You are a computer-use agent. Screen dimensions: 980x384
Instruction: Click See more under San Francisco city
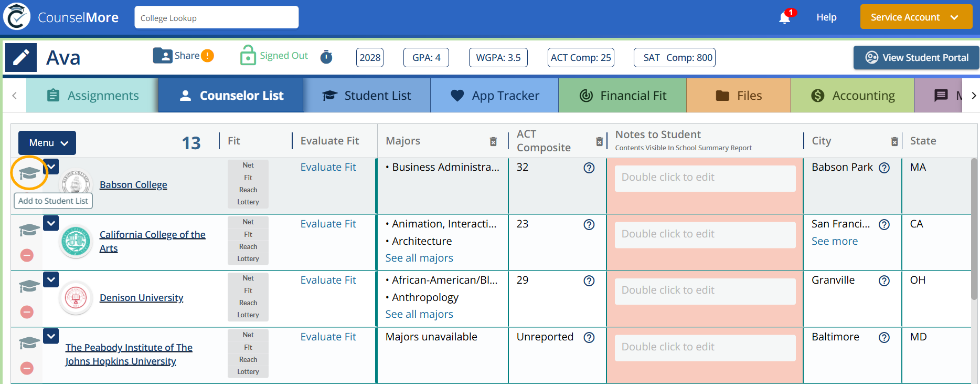click(x=835, y=241)
